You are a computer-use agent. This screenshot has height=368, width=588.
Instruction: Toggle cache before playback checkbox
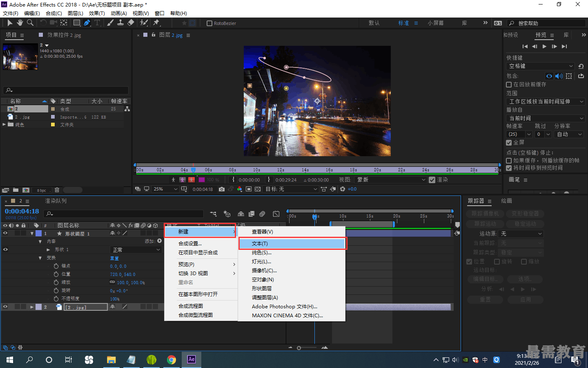click(509, 85)
